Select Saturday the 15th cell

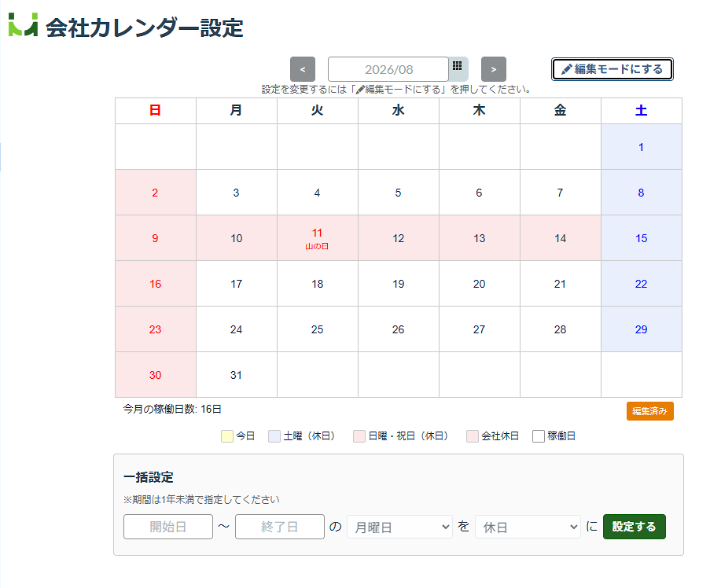(x=641, y=238)
